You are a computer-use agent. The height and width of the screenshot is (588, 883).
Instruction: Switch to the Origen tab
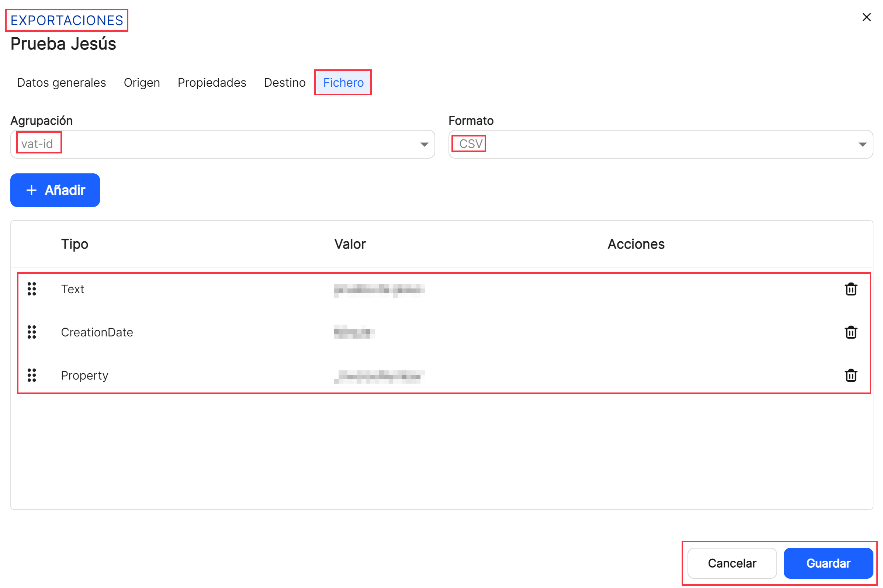tap(142, 83)
